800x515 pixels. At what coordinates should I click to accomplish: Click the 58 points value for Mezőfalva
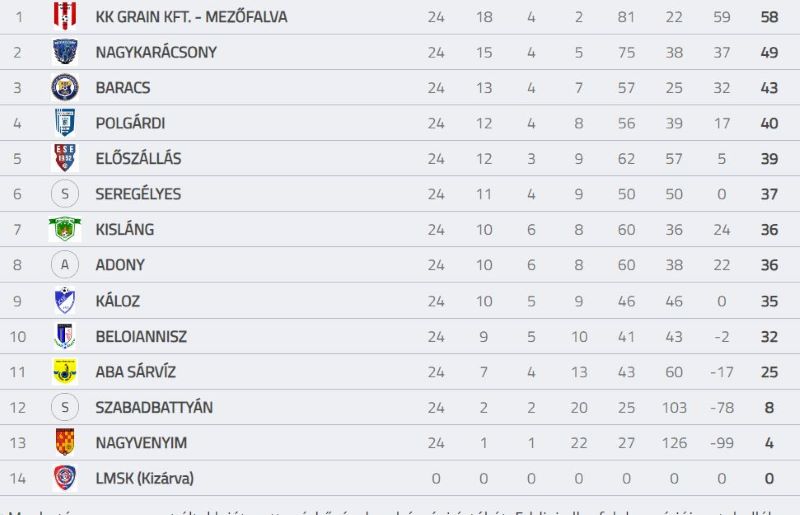(x=769, y=17)
